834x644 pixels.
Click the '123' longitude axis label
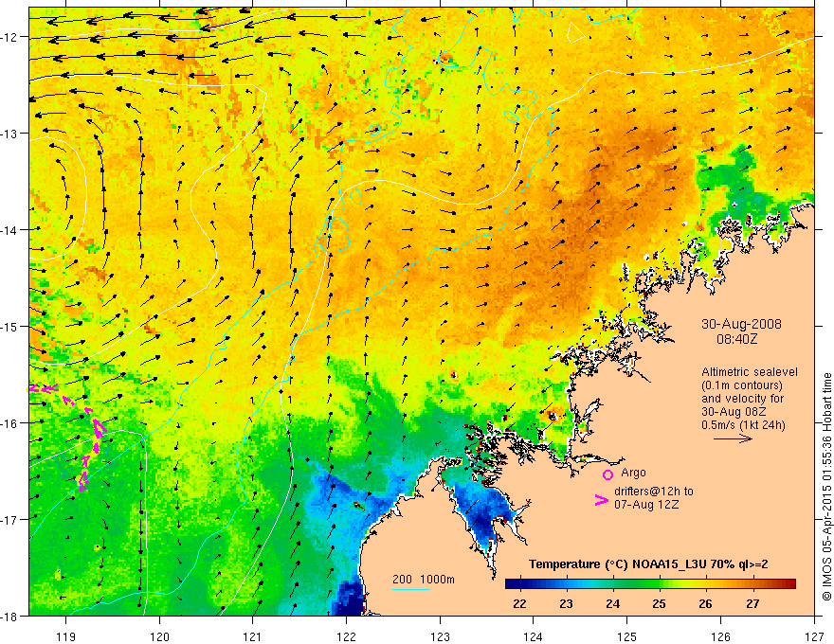pyautogui.click(x=440, y=636)
